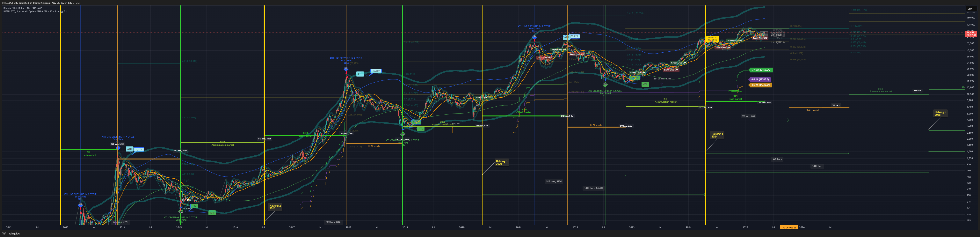Image resolution: width=980 pixels, height=237 pixels.
Task: Click the 363 bars, 363d range label
Action: tap(402, 140)
